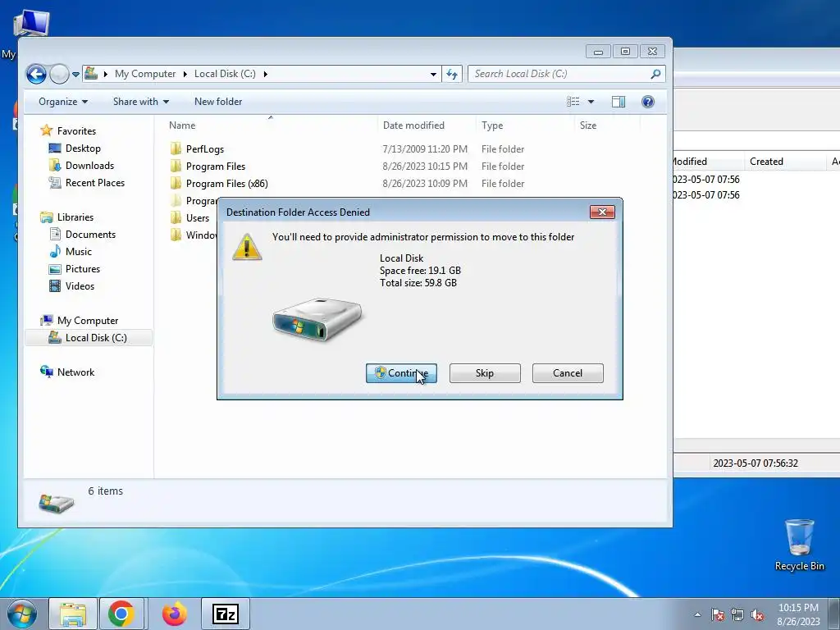The height and width of the screenshot is (630, 840).
Task: Click the Windows Start button
Action: pyautogui.click(x=22, y=614)
